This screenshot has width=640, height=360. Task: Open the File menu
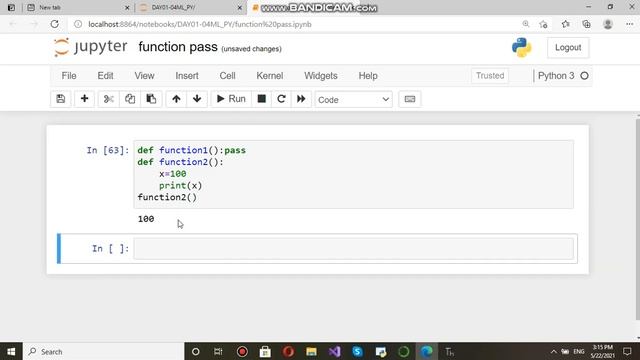69,76
